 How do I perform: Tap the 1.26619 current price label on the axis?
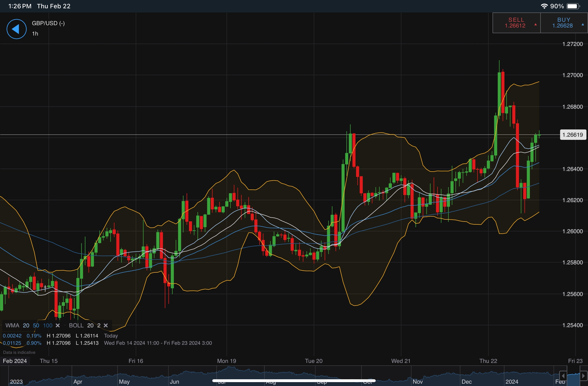coord(573,134)
